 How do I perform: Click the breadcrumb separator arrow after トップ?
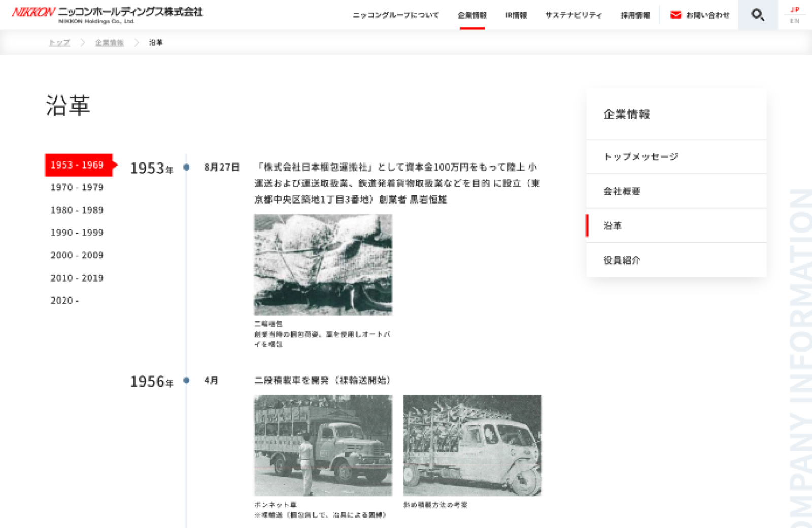[x=82, y=43]
